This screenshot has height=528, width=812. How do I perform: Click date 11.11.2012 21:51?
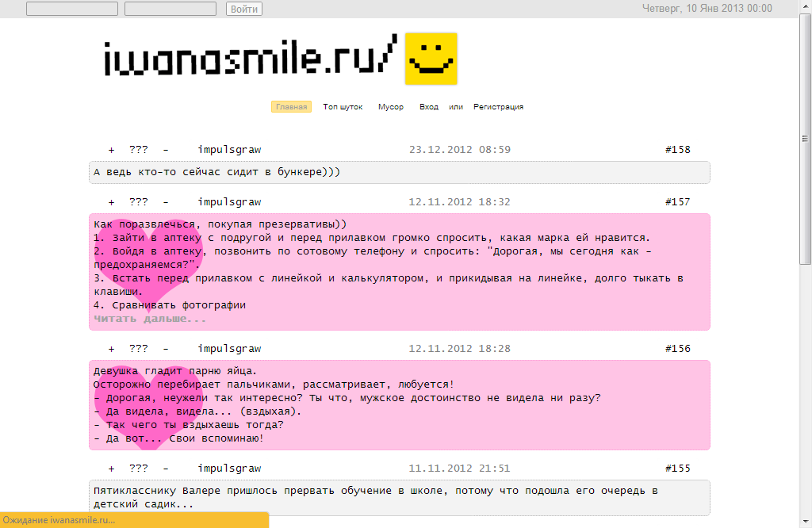(x=460, y=469)
